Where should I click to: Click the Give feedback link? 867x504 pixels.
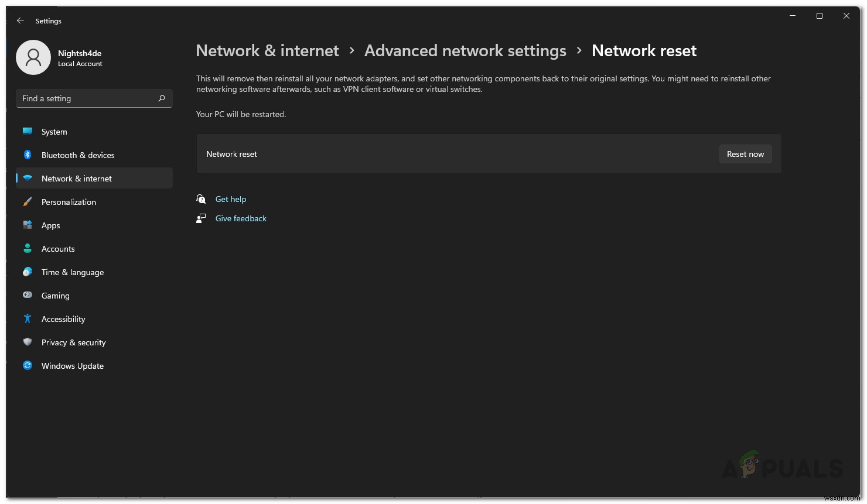click(241, 218)
